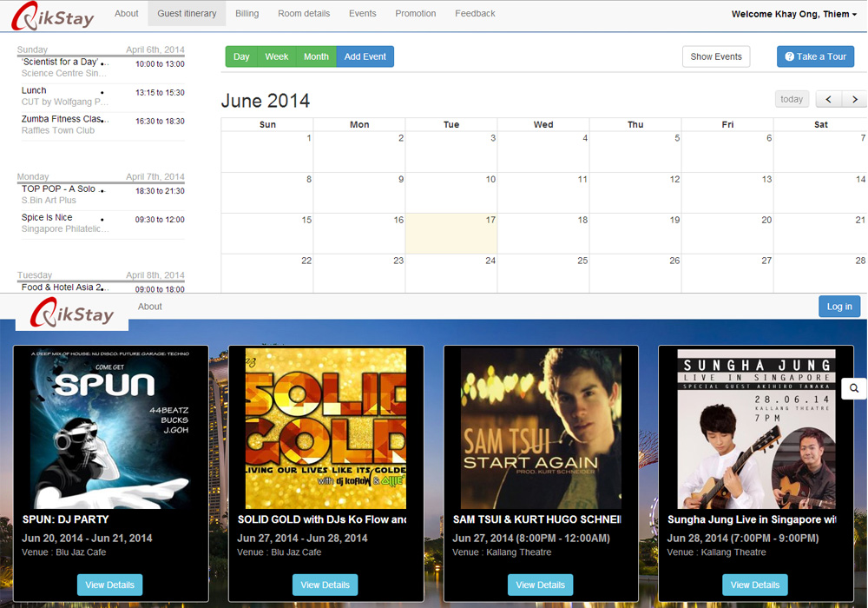This screenshot has height=608, width=868.
Task: Select June 17 highlighted calendar cell
Action: [451, 234]
